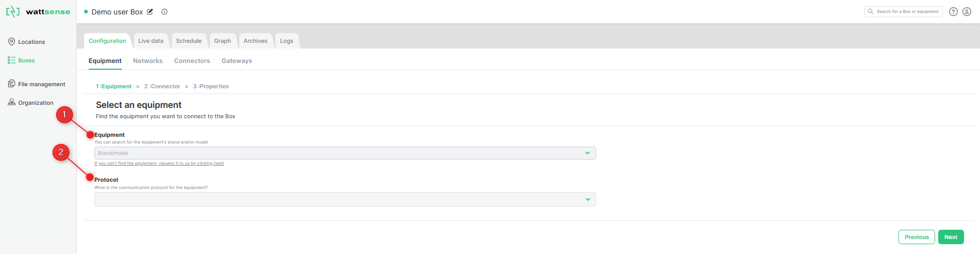The height and width of the screenshot is (254, 980).
Task: Select the Networks sub-tab
Action: point(148,61)
